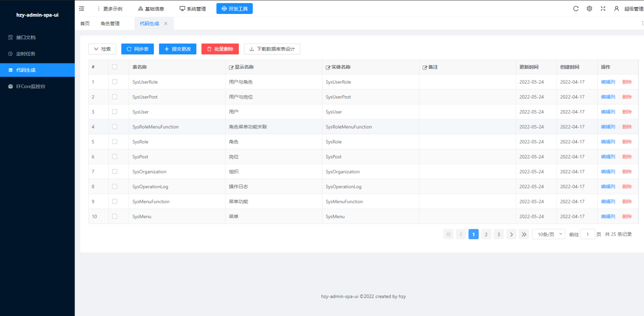
Task: Toggle the select-all checkbox in table header
Action: (x=115, y=67)
